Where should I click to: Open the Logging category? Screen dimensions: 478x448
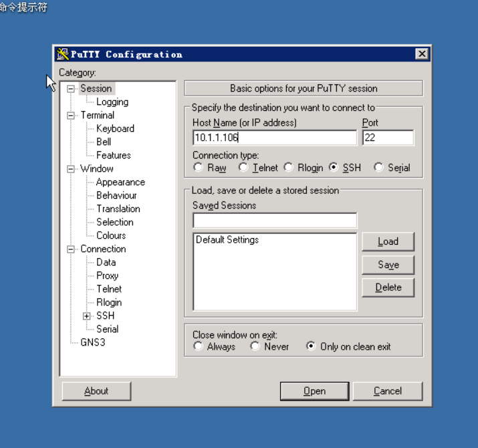coord(112,102)
